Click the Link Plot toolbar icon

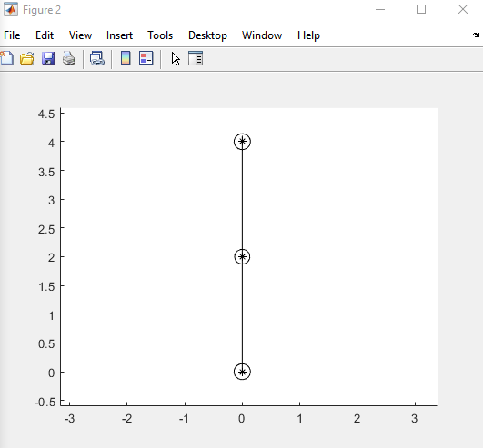point(97,58)
